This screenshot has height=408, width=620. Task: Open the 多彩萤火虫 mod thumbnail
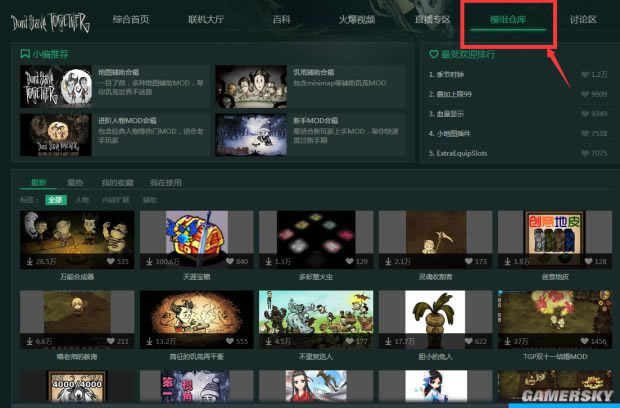coord(316,232)
